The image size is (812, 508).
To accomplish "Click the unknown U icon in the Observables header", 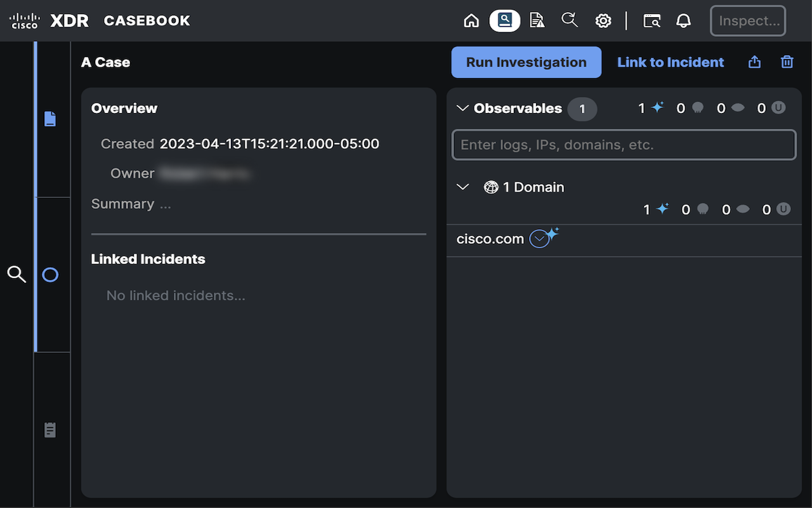I will point(778,108).
